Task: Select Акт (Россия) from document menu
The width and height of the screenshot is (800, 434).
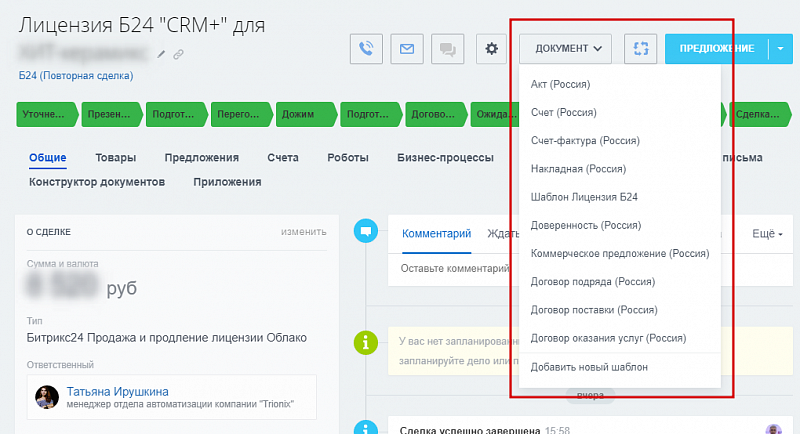Action: 560,84
